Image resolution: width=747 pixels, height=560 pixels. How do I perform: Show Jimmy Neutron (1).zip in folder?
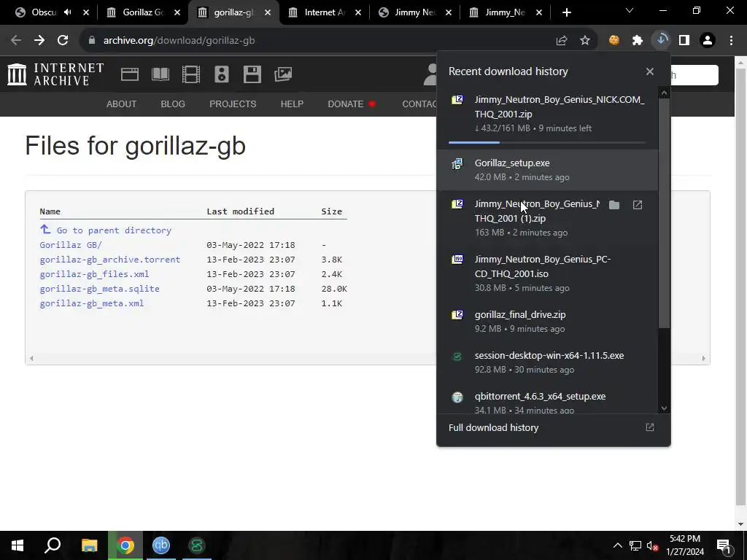click(x=614, y=205)
